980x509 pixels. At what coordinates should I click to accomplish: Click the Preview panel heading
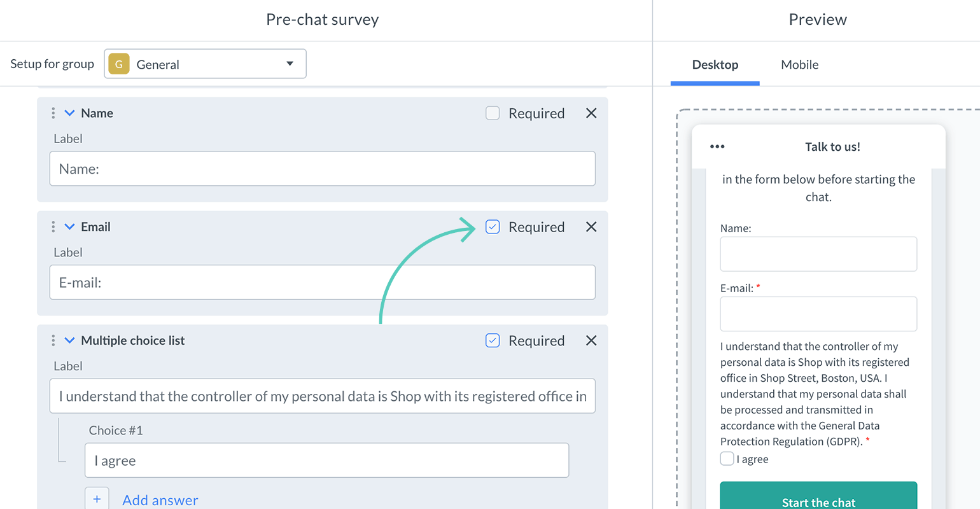tap(818, 20)
